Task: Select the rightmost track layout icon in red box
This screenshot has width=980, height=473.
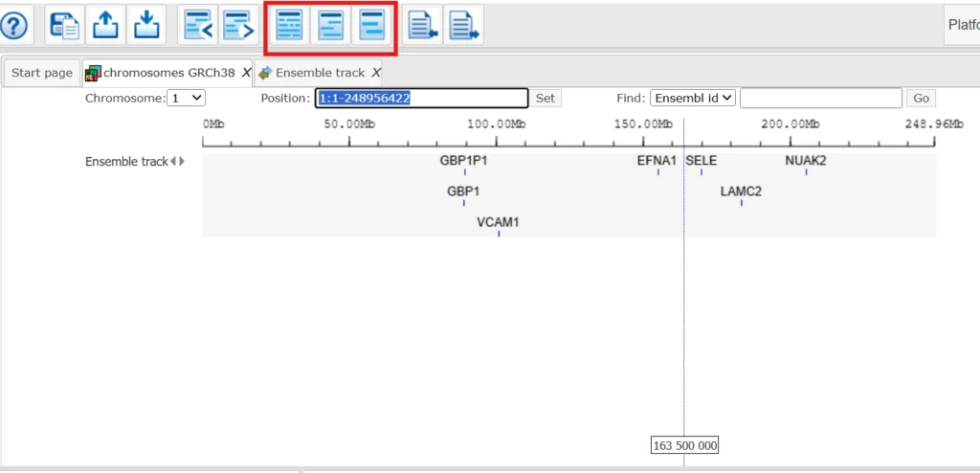Action: 370,25
